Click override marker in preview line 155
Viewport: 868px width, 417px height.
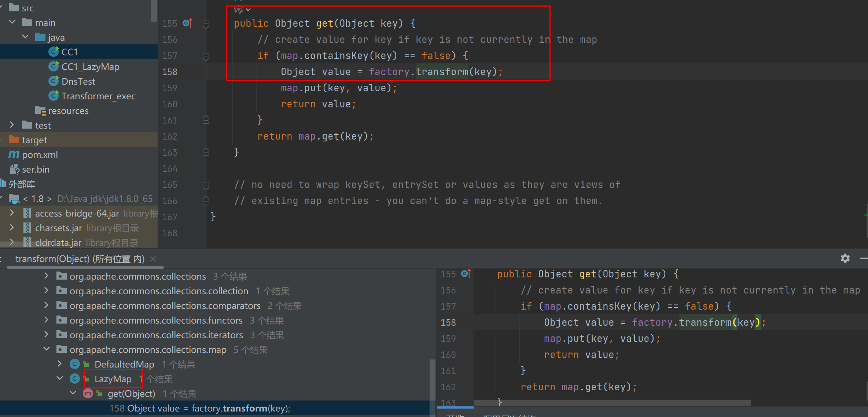[x=466, y=274]
